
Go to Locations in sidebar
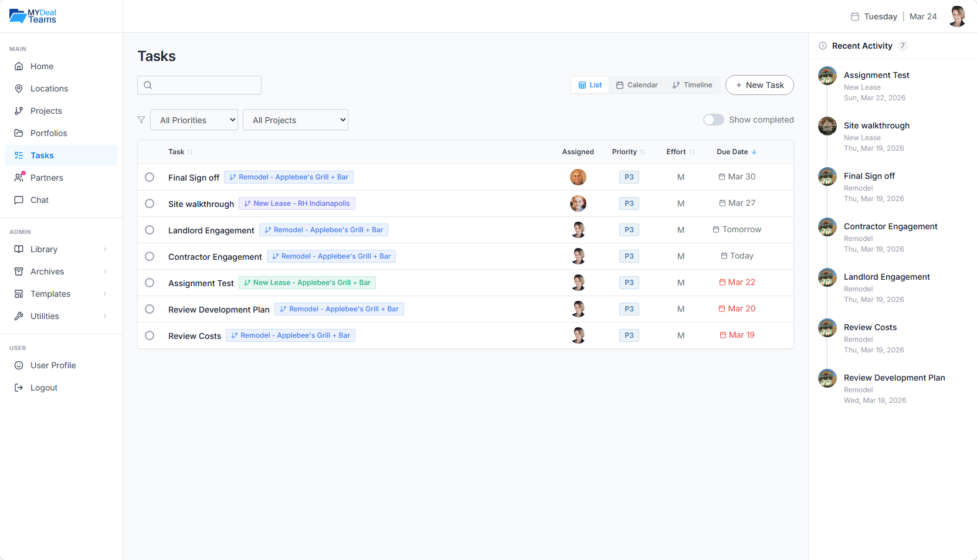point(61,89)
